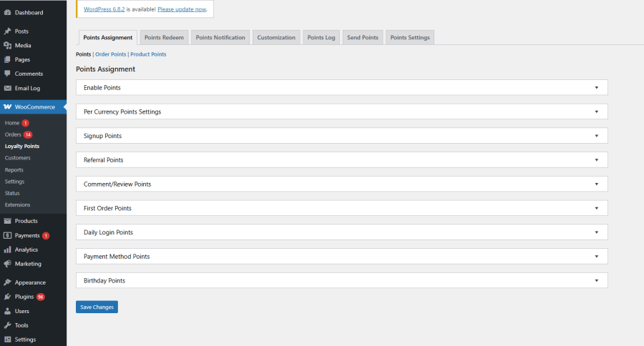The width and height of the screenshot is (644, 346).
Task: Click the Analytics bar chart icon
Action: tap(7, 249)
